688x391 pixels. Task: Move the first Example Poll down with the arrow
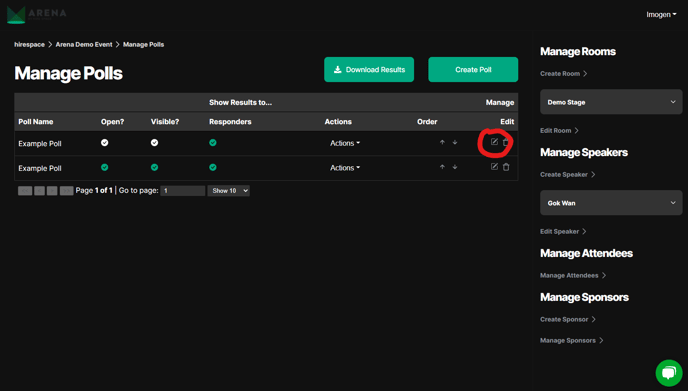pos(455,142)
